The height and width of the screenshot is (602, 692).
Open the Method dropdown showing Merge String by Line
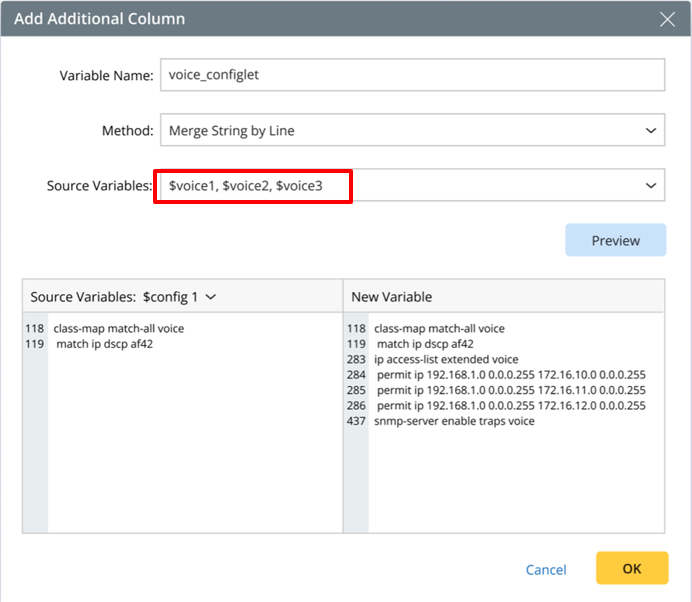coord(412,130)
